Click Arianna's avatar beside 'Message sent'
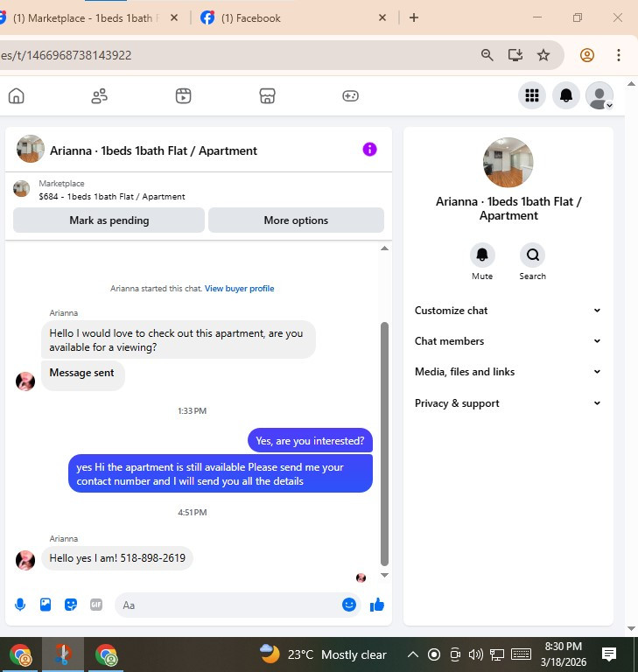 click(x=25, y=381)
